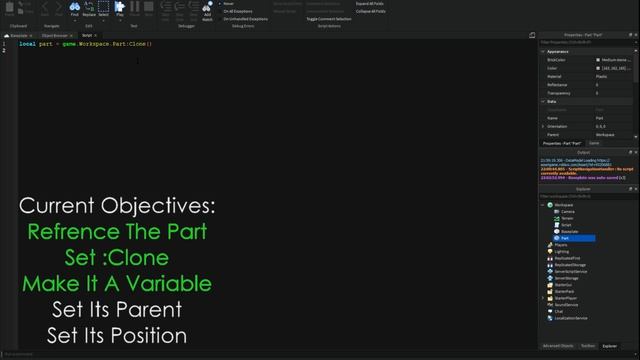640x360 pixels.
Task: Click Collapse All Folds
Action: 371,11
